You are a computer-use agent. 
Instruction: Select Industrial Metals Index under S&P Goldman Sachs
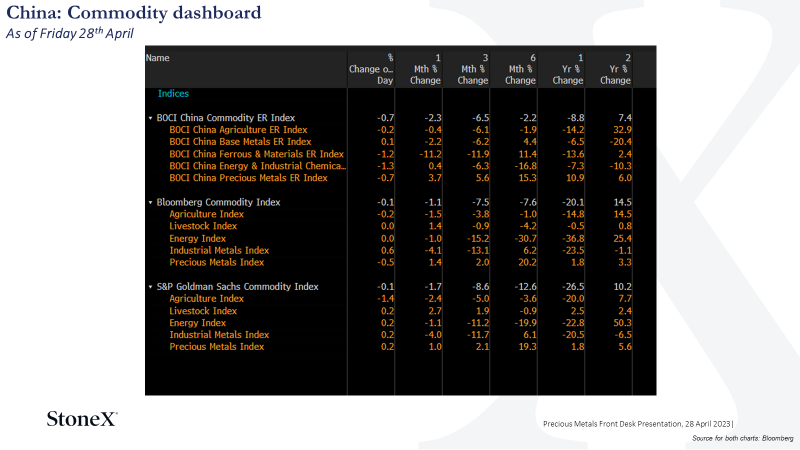coord(219,335)
